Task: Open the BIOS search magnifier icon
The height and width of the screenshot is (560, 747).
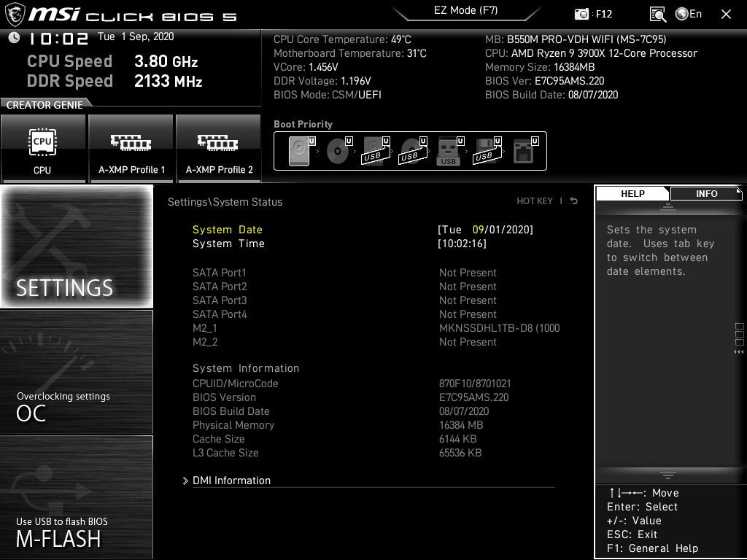Action: coord(658,15)
